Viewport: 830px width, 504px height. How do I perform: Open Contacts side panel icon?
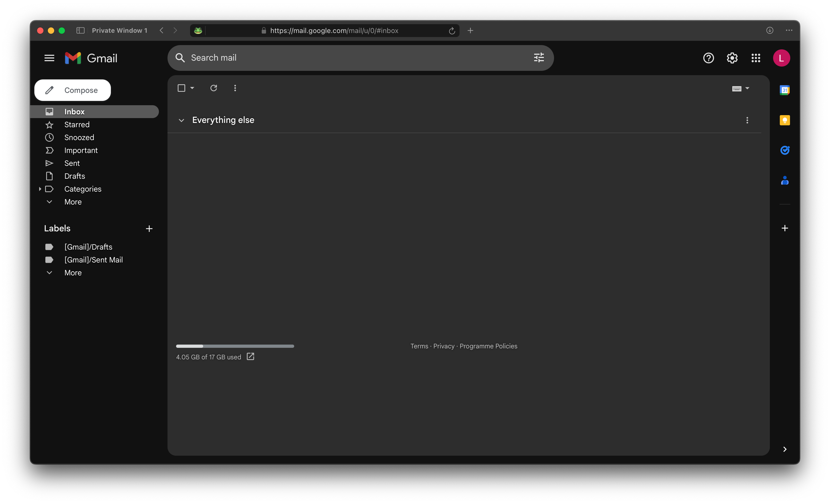click(785, 181)
